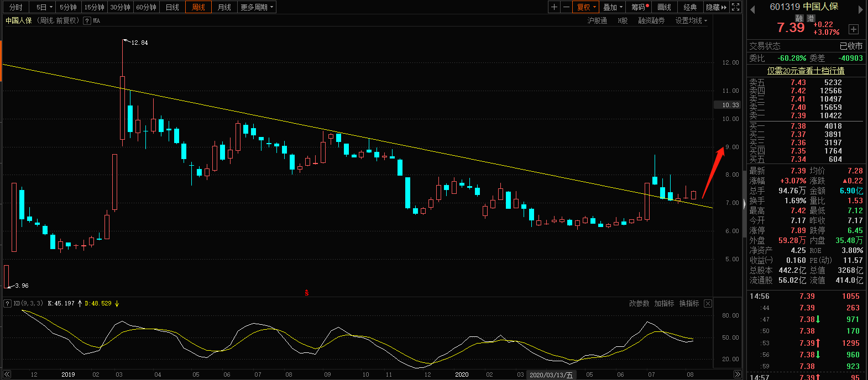
Task: Toggle 隐藏 to hide side panel
Action: click(x=716, y=7)
